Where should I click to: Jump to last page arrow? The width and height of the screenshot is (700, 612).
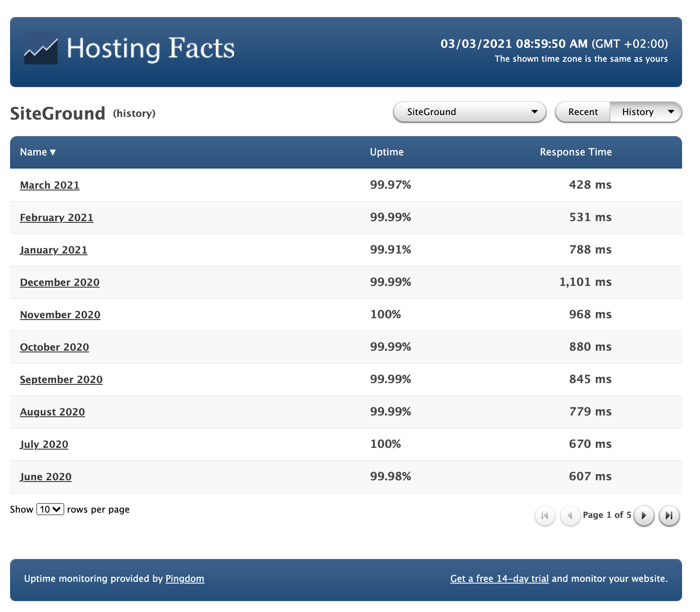coord(669,515)
